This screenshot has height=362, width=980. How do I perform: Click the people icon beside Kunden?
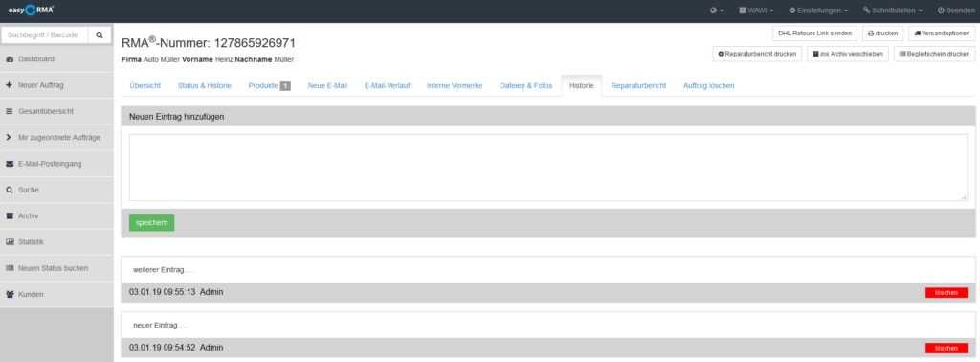click(x=10, y=294)
